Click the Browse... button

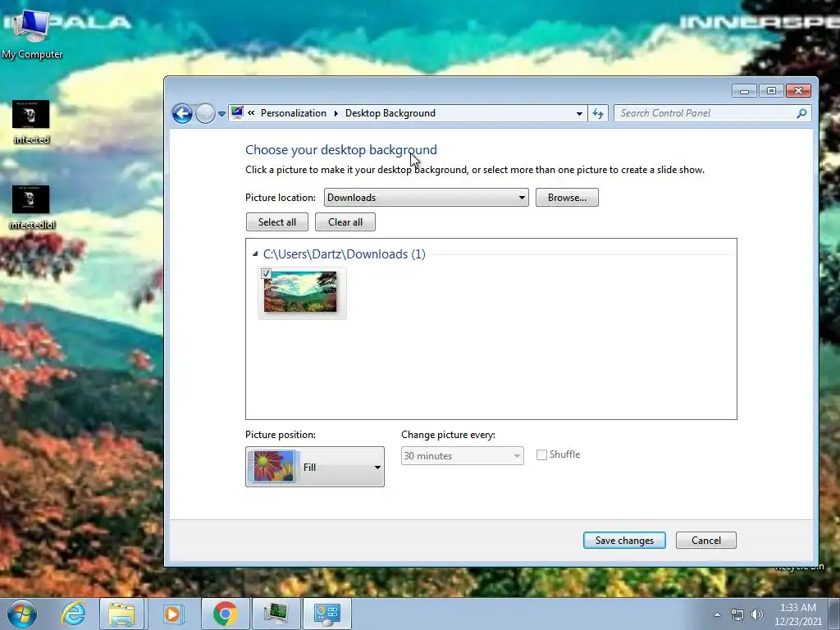pos(567,197)
